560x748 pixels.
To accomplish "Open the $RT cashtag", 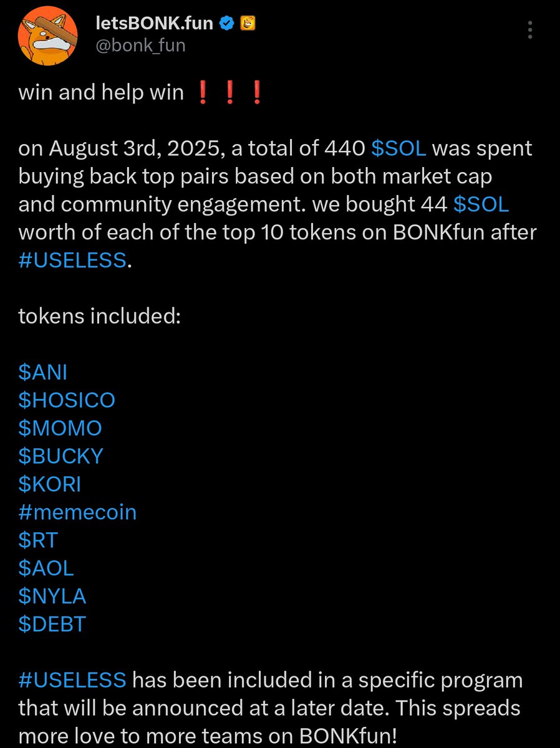I will (37, 540).
